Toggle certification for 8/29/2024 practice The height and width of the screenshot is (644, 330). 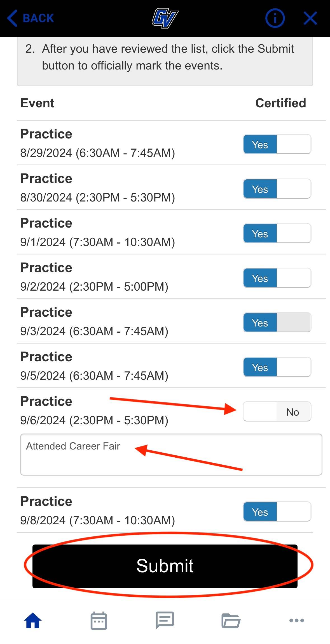coord(277,144)
